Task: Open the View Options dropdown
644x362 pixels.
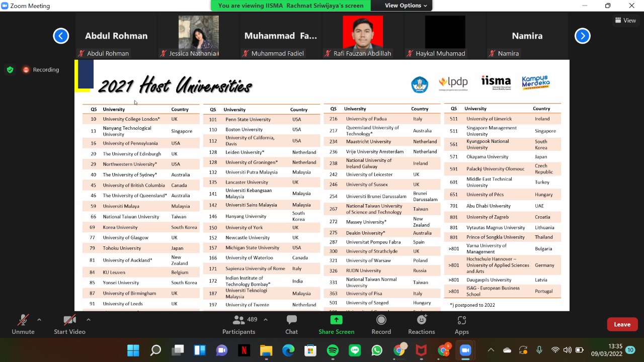Action: [406, 6]
